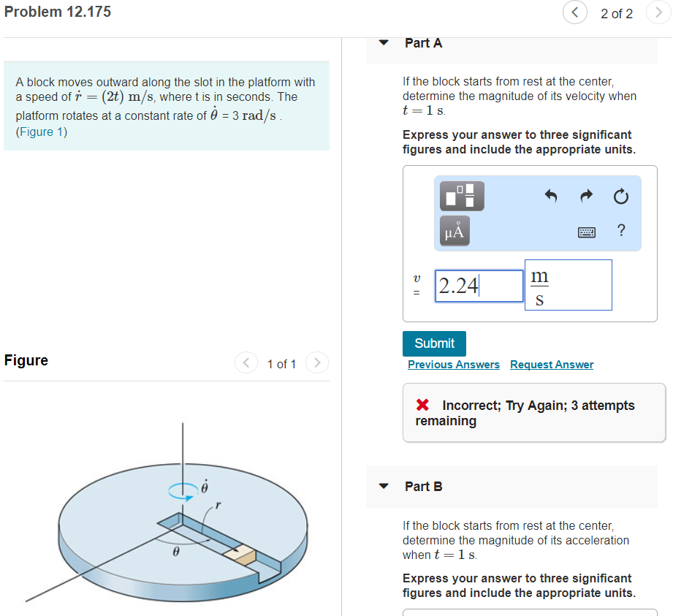Select the μÅ units symbol icon

tap(454, 230)
